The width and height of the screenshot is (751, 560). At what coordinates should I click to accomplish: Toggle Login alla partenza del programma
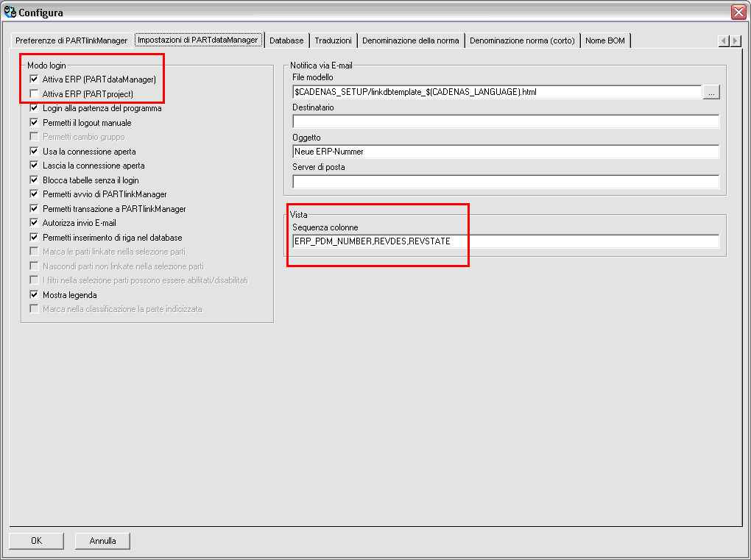pyautogui.click(x=34, y=108)
